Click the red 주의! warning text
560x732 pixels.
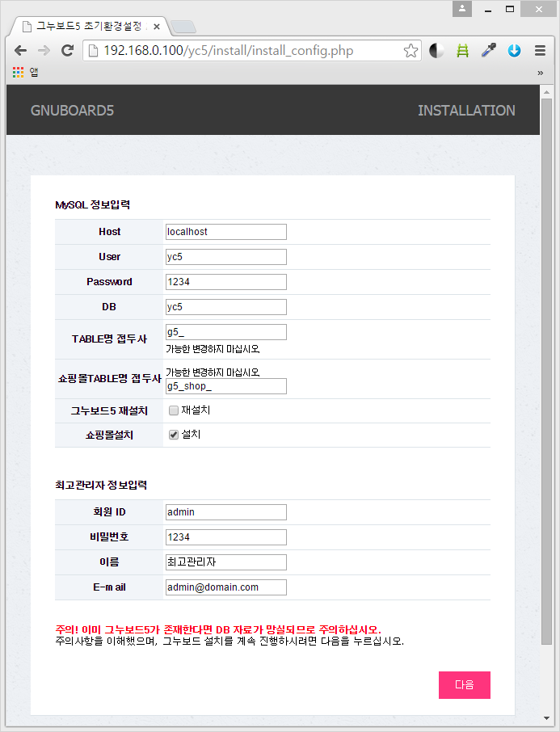coord(218,629)
